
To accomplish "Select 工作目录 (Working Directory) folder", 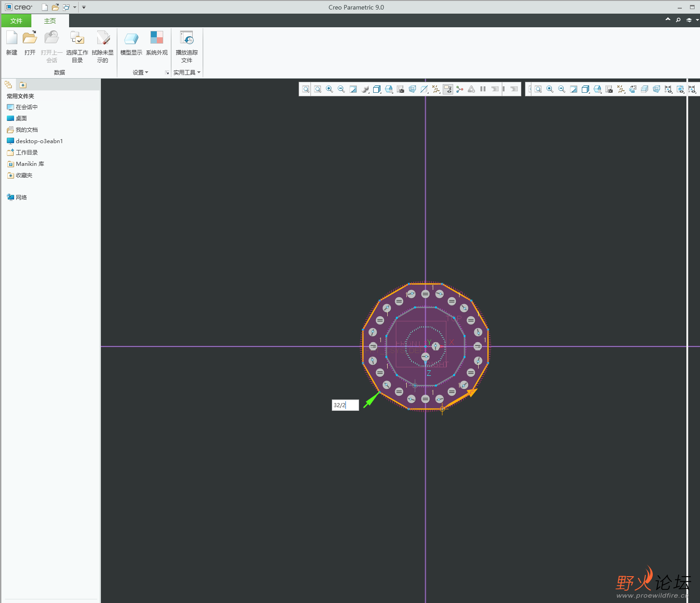I will tap(22, 153).
